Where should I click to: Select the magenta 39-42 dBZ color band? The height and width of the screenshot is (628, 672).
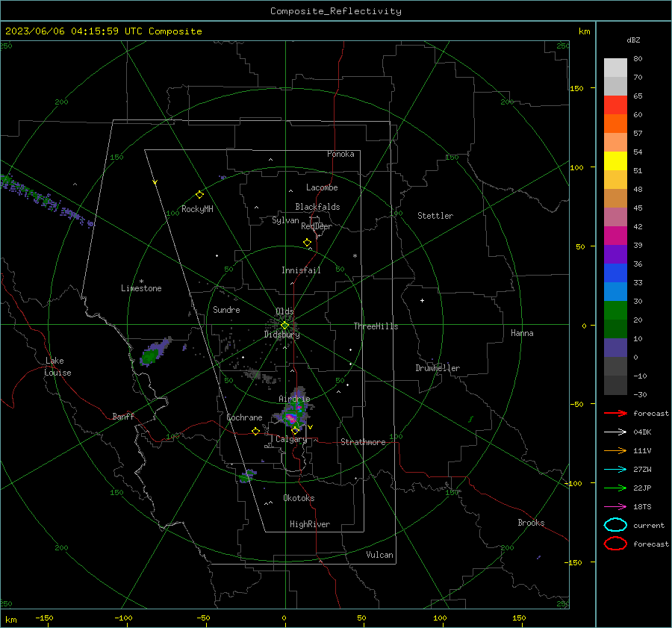tap(615, 236)
